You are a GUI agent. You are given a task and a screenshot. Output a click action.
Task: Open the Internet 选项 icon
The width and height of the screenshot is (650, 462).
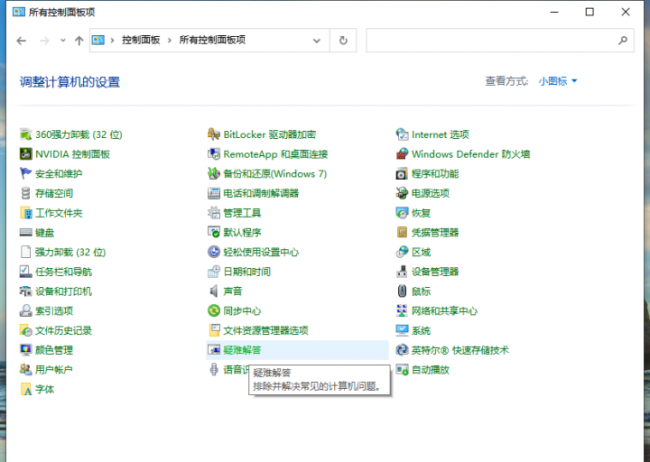(x=402, y=134)
